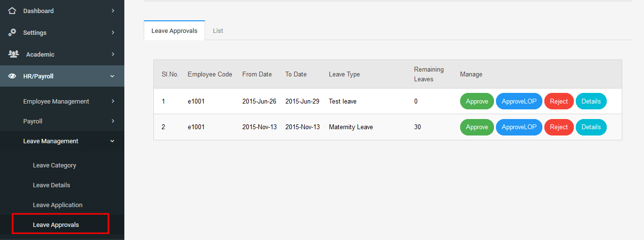Reject the Maternity Leave request
This screenshot has height=240, width=644.
point(559,127)
